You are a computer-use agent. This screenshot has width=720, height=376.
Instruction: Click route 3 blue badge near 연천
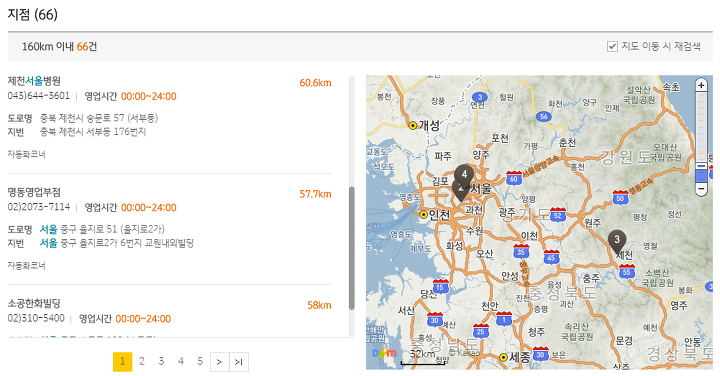point(480,97)
